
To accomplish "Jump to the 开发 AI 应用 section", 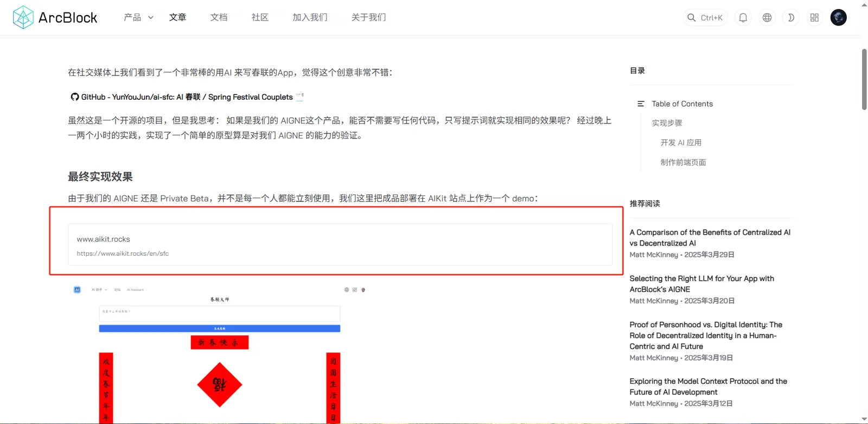I will click(681, 143).
